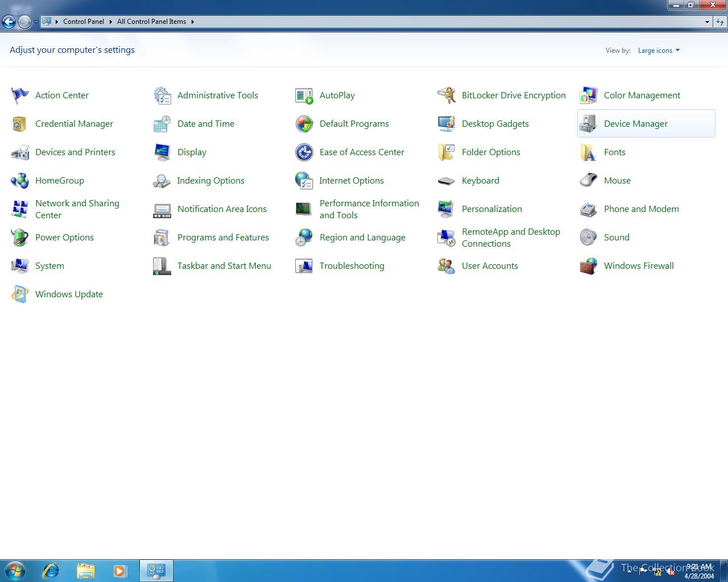Open the Folder Options icon

446,152
